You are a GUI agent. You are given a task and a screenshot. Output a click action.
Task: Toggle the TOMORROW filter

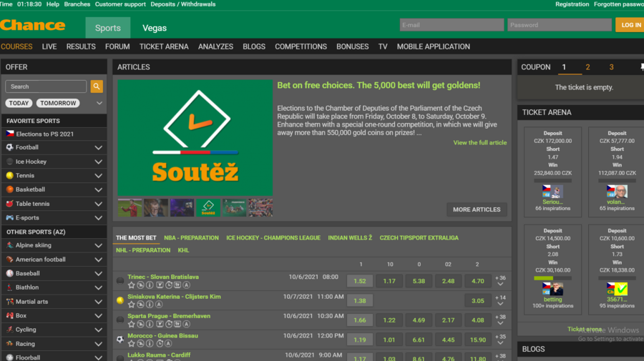pyautogui.click(x=58, y=103)
